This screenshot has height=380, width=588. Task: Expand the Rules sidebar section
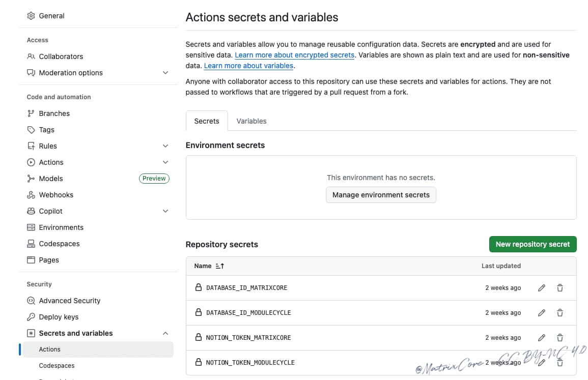pyautogui.click(x=165, y=146)
